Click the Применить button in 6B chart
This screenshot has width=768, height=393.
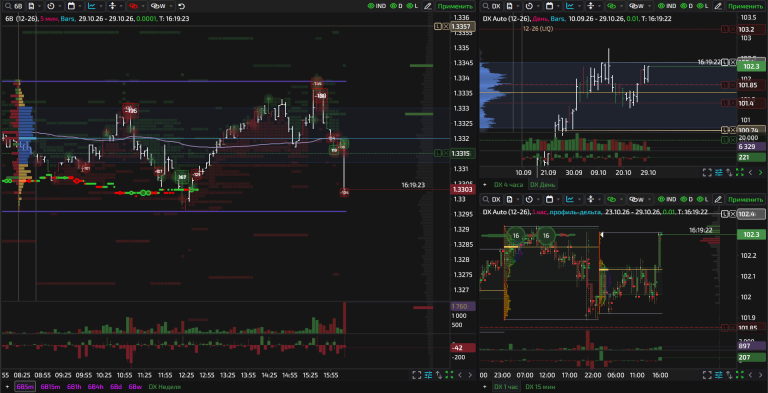click(x=455, y=6)
